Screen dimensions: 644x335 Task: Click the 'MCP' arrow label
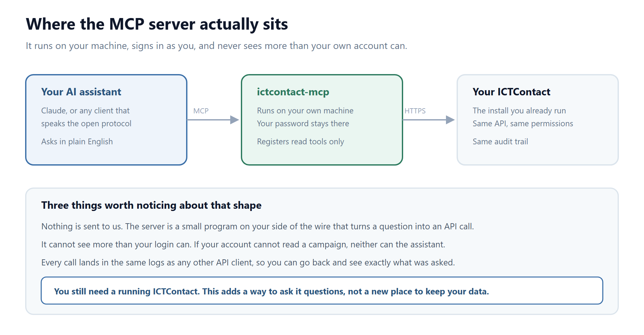(x=201, y=111)
